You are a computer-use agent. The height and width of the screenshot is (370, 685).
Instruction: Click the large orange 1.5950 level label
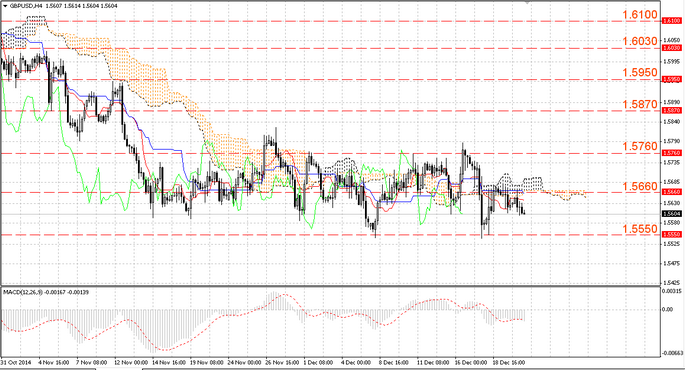(640, 73)
